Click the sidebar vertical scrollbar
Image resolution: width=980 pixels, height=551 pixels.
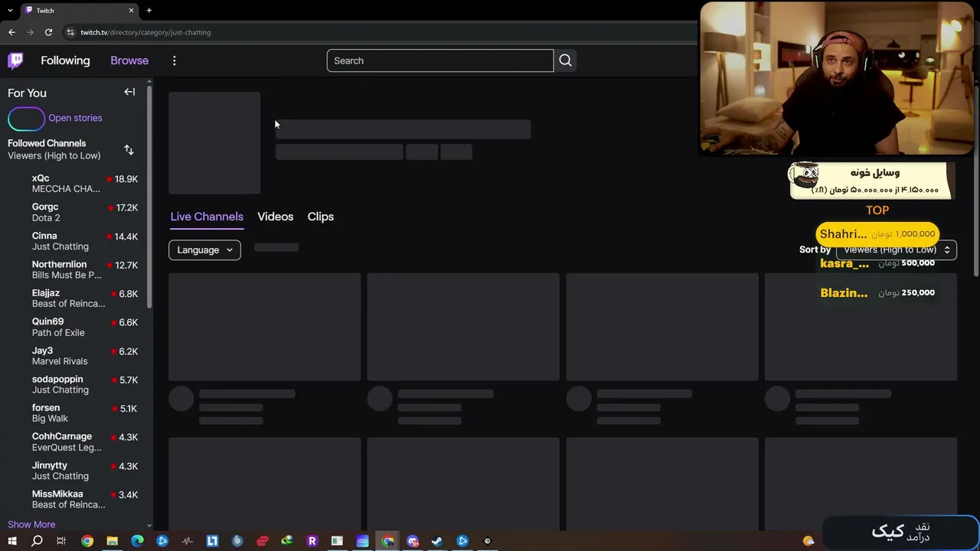[x=149, y=199]
